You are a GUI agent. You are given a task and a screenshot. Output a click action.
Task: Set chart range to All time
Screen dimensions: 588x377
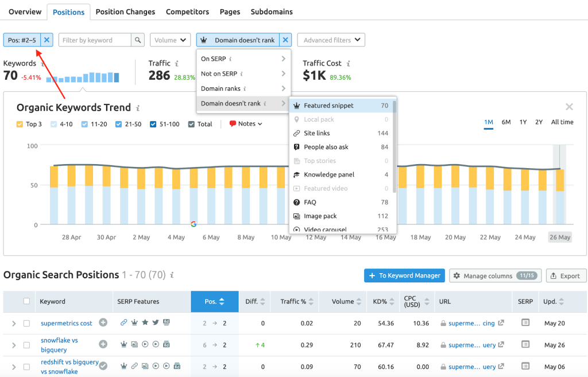pyautogui.click(x=562, y=122)
